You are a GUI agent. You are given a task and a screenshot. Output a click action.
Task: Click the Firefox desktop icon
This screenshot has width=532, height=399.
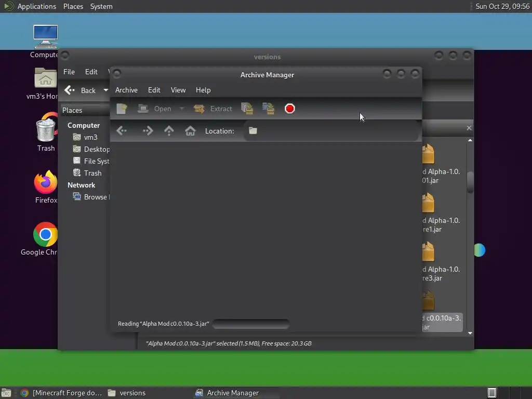(x=46, y=187)
